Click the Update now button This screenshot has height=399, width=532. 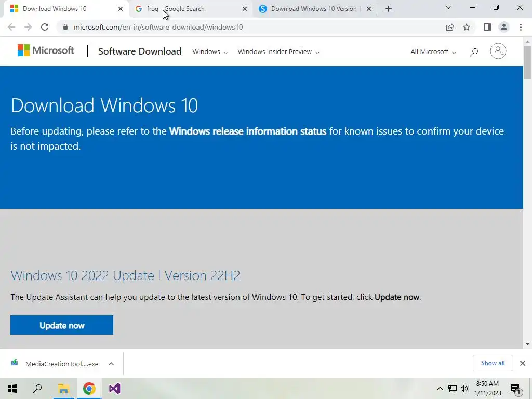pyautogui.click(x=62, y=325)
